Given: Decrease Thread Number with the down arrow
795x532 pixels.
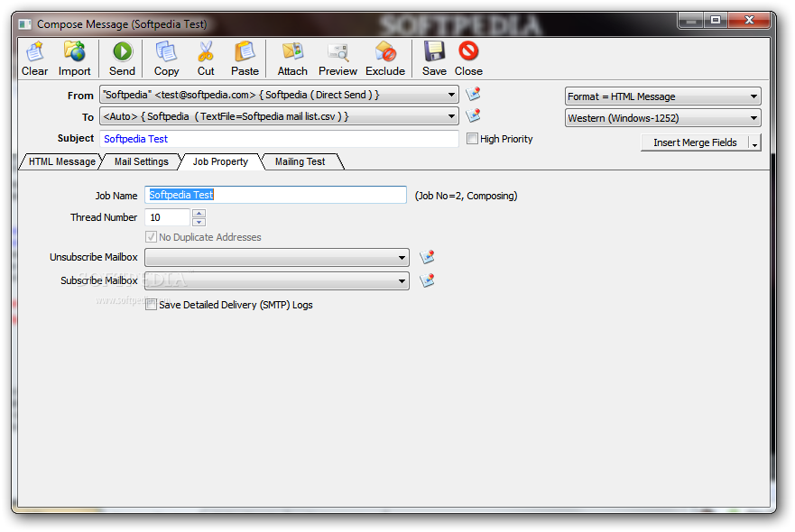Looking at the screenshot, I should click(x=199, y=222).
